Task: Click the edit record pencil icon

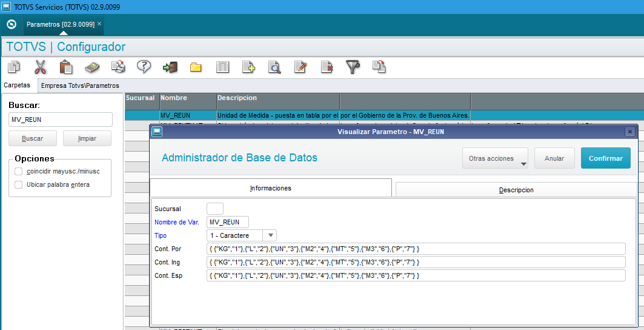Action: coord(300,67)
